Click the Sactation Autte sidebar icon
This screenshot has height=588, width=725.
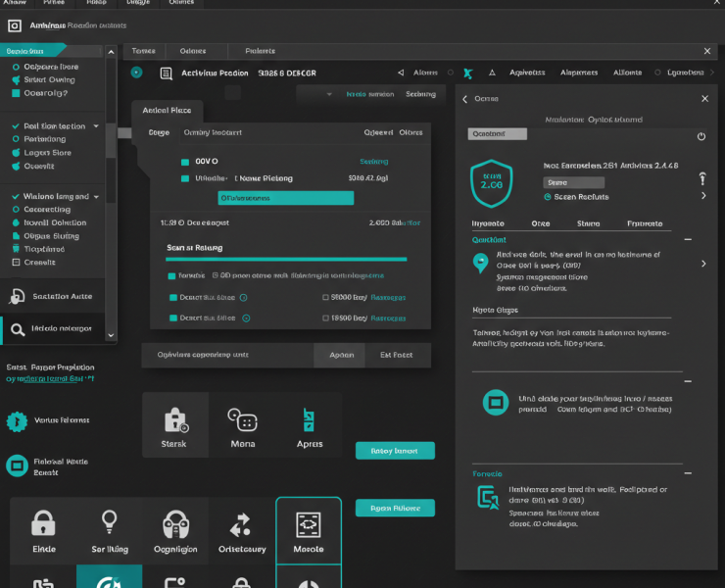pos(17,296)
